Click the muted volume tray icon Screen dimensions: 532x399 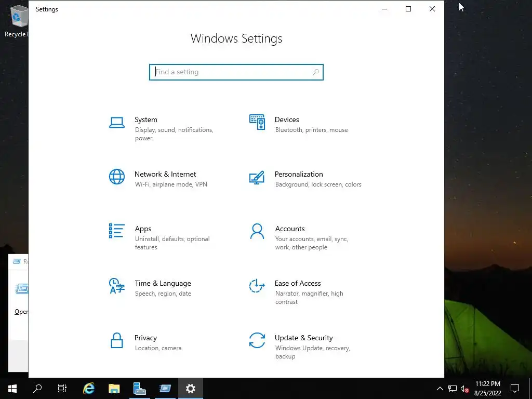coord(464,389)
